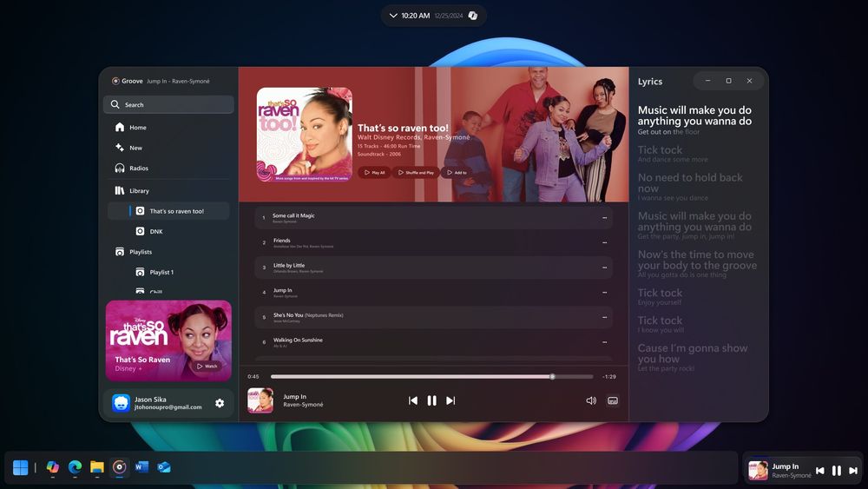Viewport: 868px width, 489px height.
Task: Skip to the previous track in the player
Action: [x=413, y=400]
